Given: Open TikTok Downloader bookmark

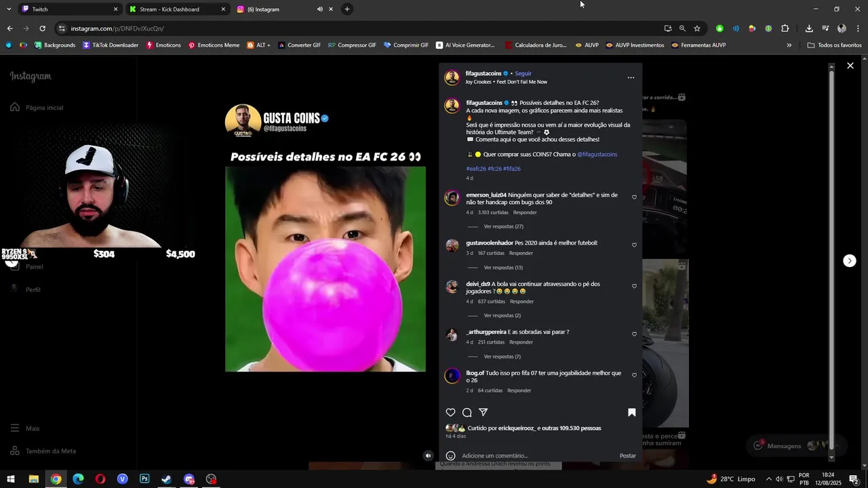Looking at the screenshot, I should [111, 45].
